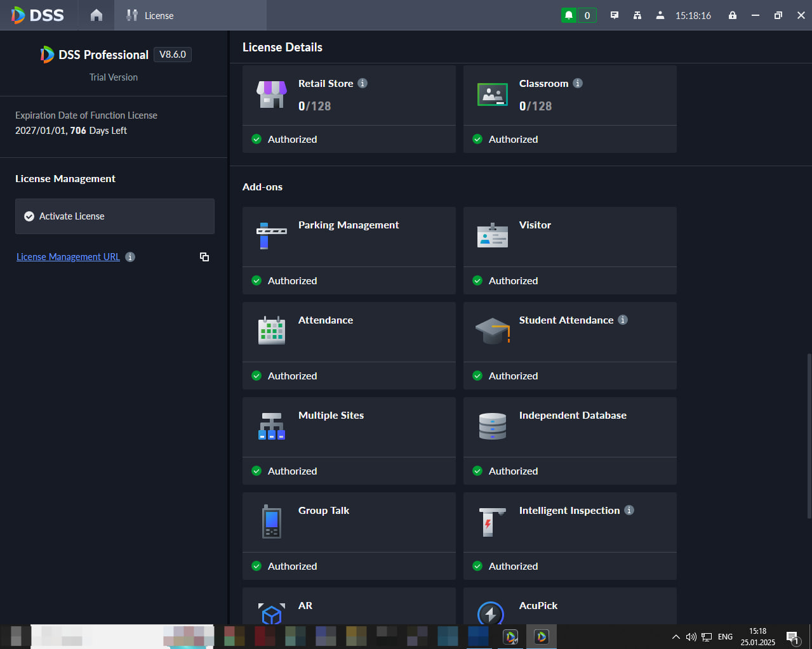This screenshot has width=812, height=649.
Task: Click the Activate License button
Action: click(x=115, y=216)
